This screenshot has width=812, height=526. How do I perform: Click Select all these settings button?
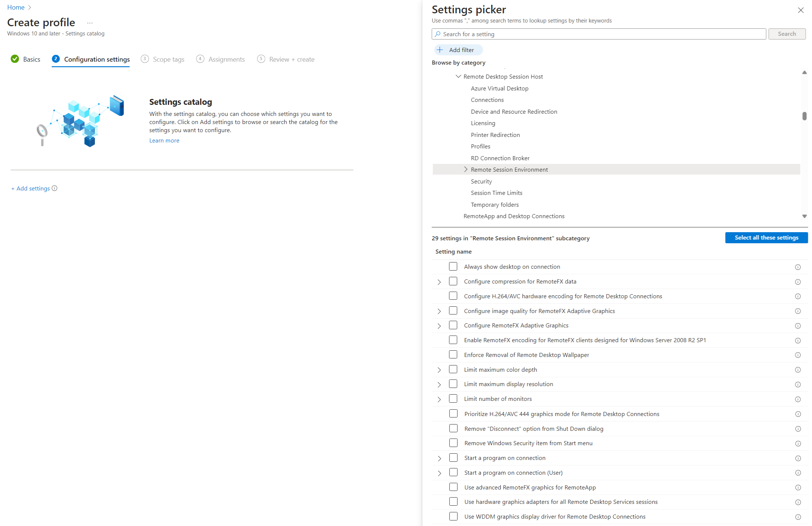[x=766, y=238]
